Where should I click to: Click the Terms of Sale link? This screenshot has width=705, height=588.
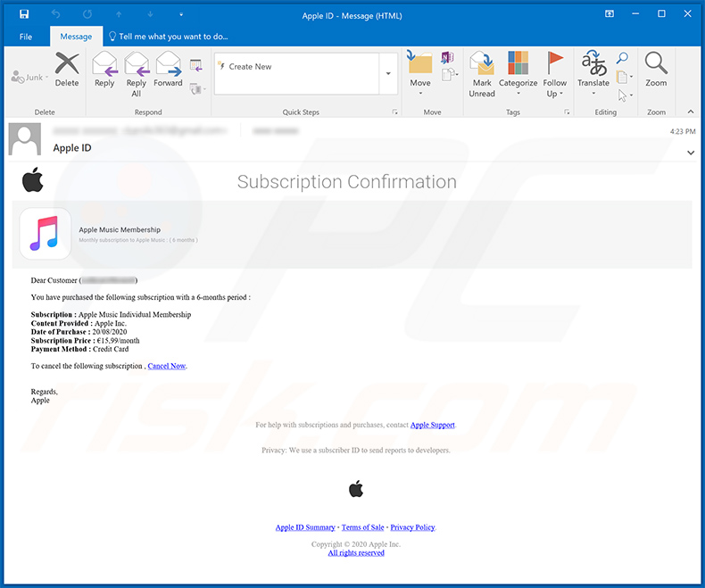[x=363, y=527]
